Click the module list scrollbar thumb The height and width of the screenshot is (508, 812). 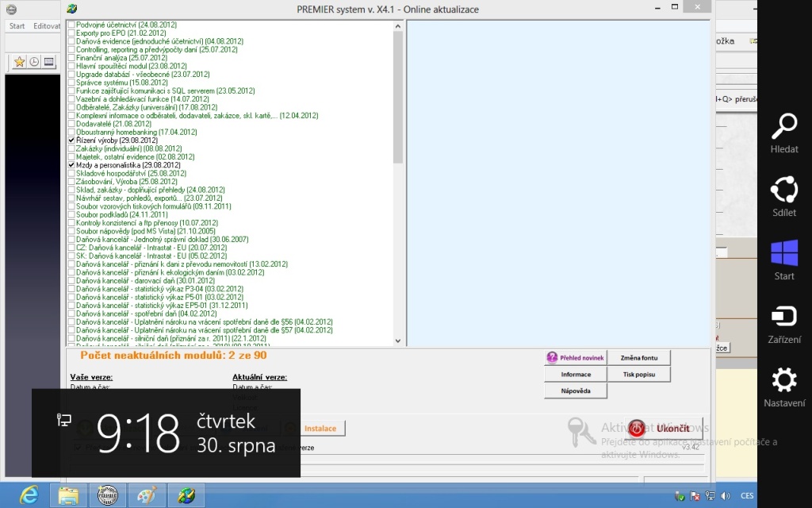[x=398, y=97]
